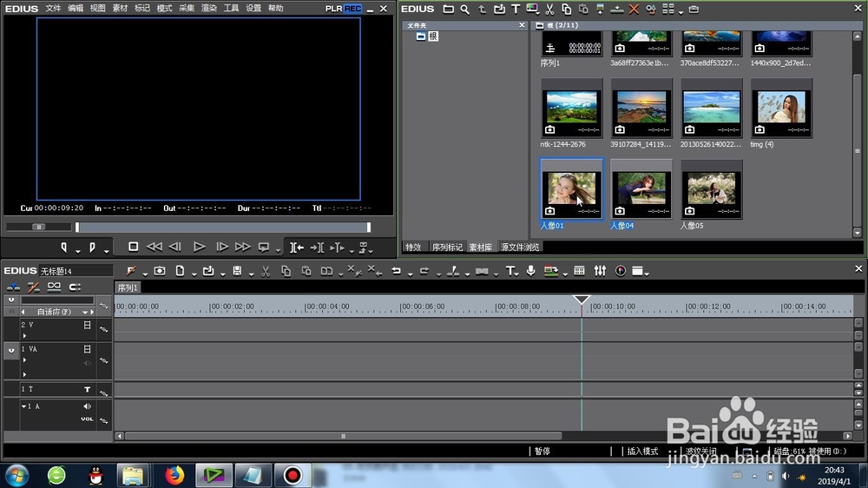Mute audio on 1 A track
868x488 pixels.
coord(87,406)
